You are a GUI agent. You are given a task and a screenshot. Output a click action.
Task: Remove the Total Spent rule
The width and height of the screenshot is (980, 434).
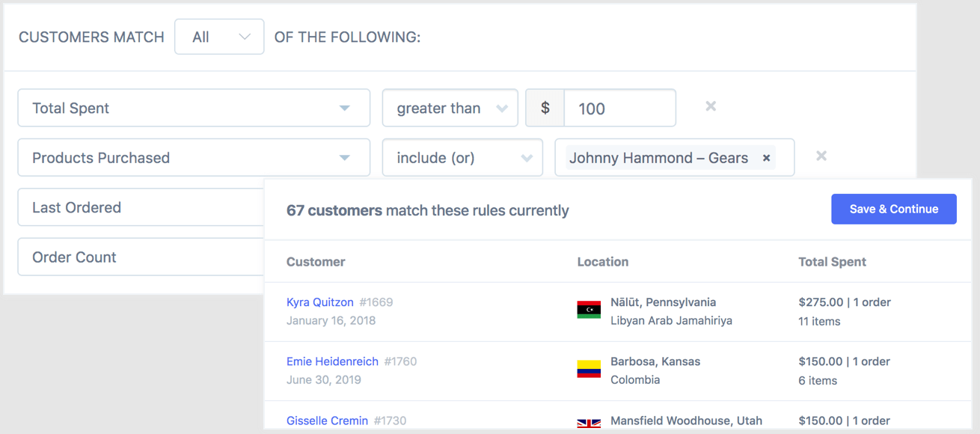711,107
